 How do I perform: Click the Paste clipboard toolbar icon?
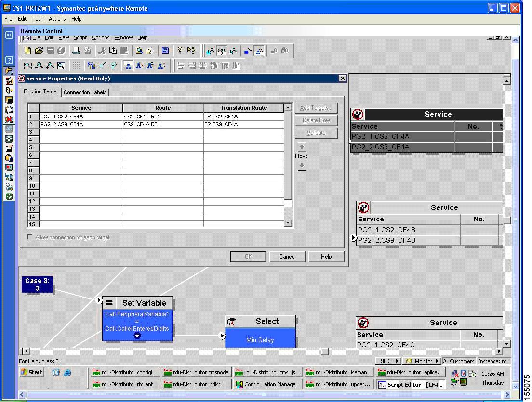pyautogui.click(x=124, y=51)
